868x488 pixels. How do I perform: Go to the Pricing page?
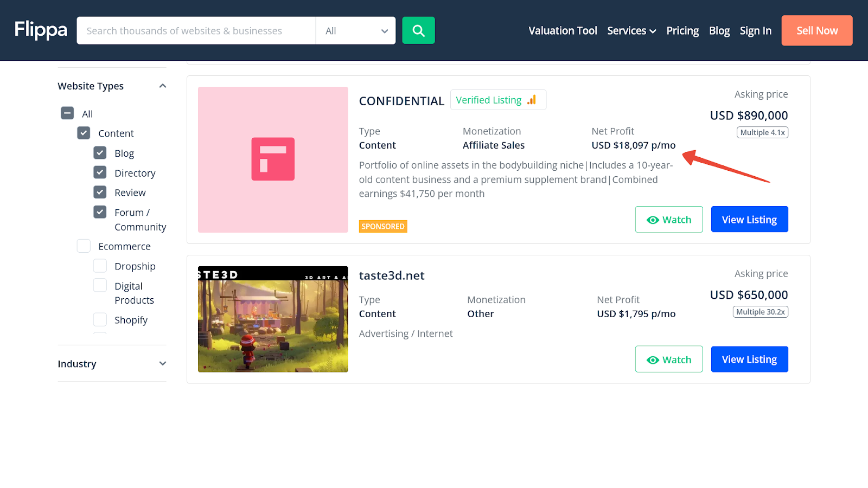[x=682, y=31]
